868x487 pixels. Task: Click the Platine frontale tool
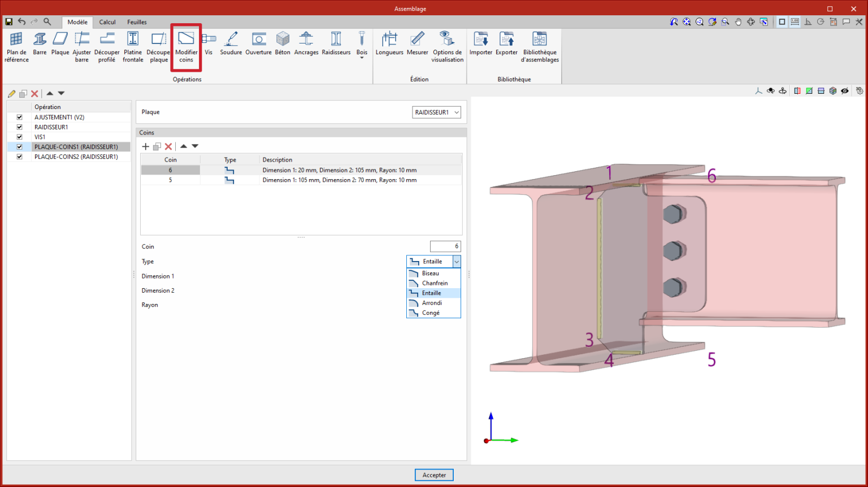[x=133, y=46]
